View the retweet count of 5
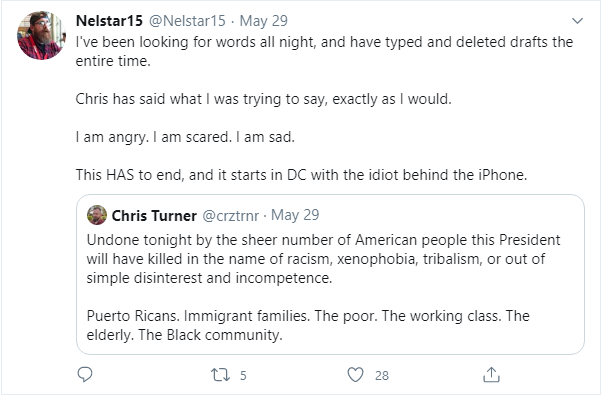Screen dimensions: 602x395 243,375
